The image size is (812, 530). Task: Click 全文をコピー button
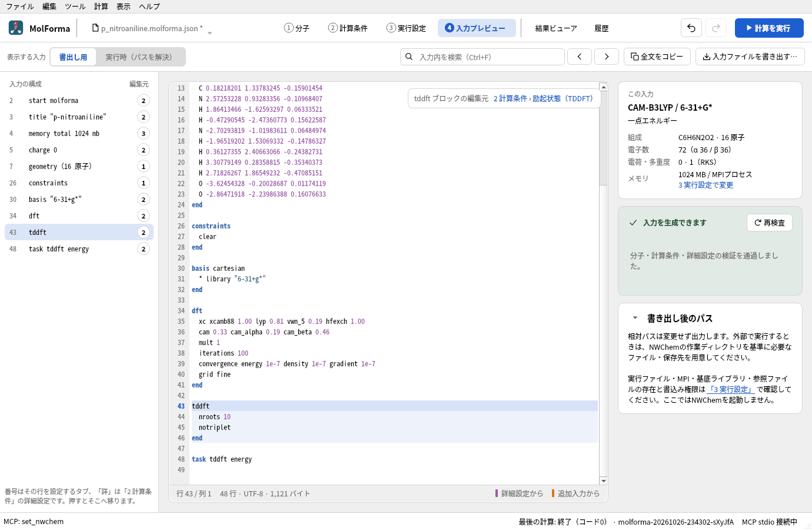tap(657, 57)
